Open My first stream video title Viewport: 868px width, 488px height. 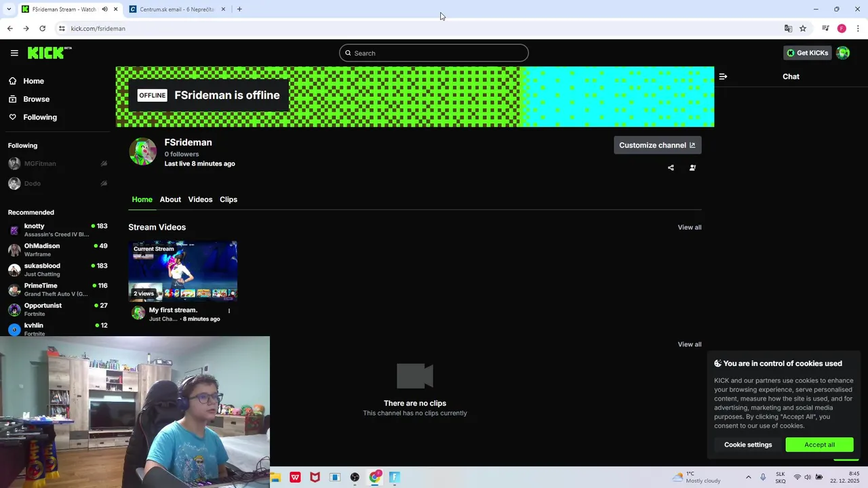click(173, 310)
